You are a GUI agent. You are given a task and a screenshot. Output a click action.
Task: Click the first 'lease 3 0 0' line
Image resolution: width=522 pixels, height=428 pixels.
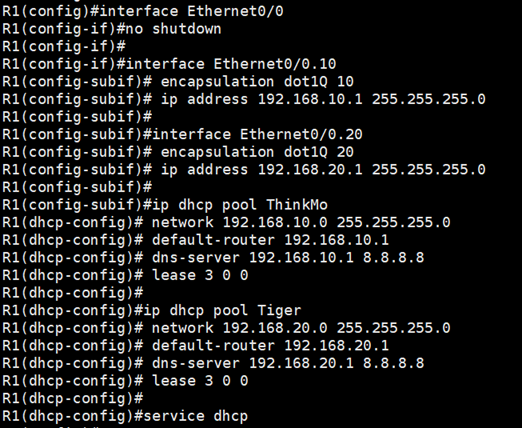click(x=125, y=275)
